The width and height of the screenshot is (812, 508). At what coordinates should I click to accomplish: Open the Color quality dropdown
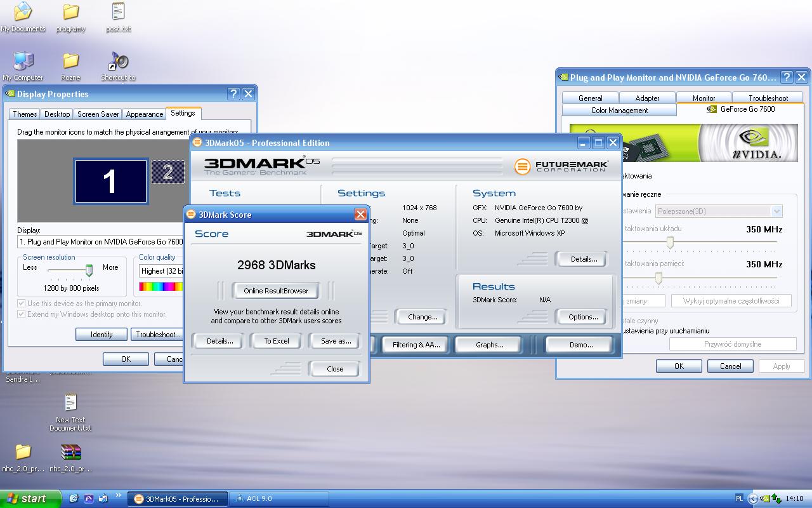pos(161,271)
